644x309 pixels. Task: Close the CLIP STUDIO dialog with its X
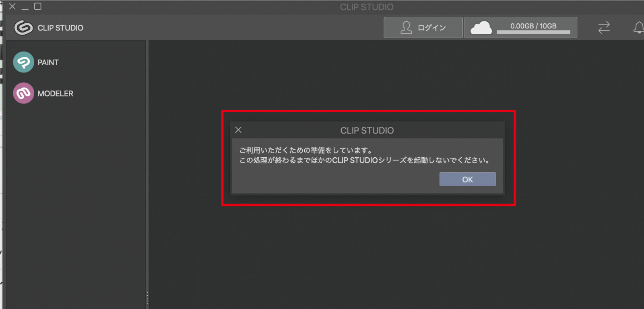click(x=238, y=130)
